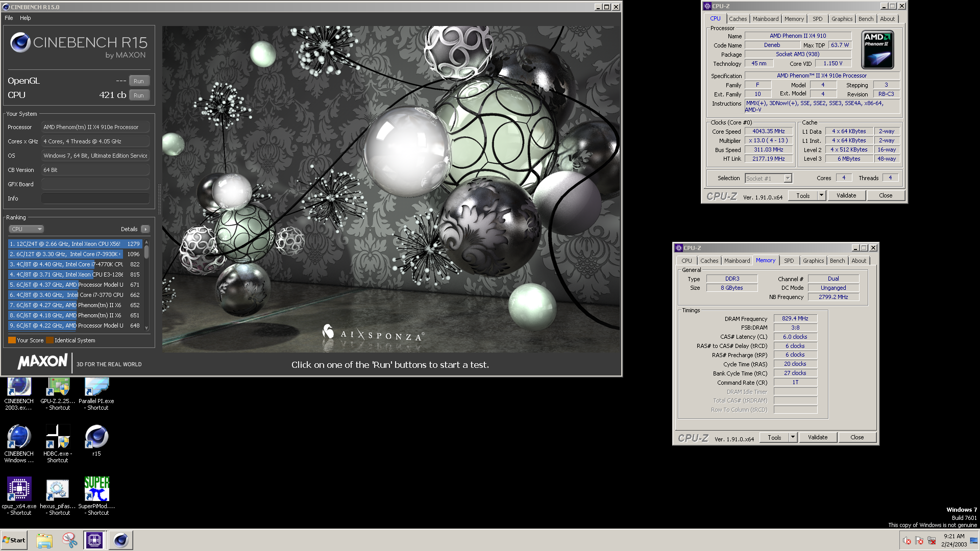Click the DRAM Frequency 829.4 MHz value

pos(795,318)
